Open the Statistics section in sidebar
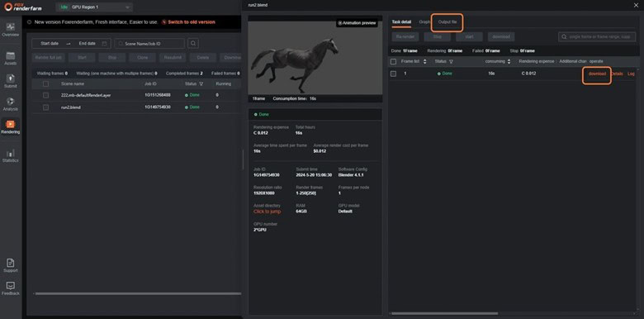 click(10, 155)
